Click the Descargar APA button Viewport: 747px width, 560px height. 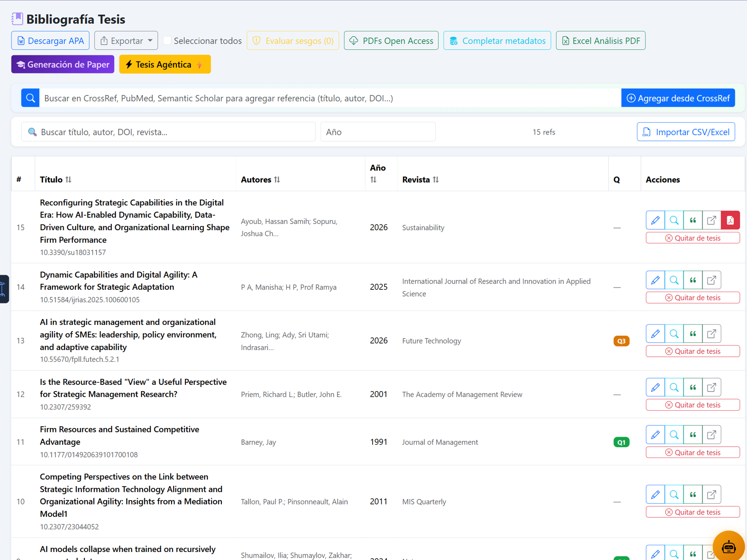tap(50, 40)
